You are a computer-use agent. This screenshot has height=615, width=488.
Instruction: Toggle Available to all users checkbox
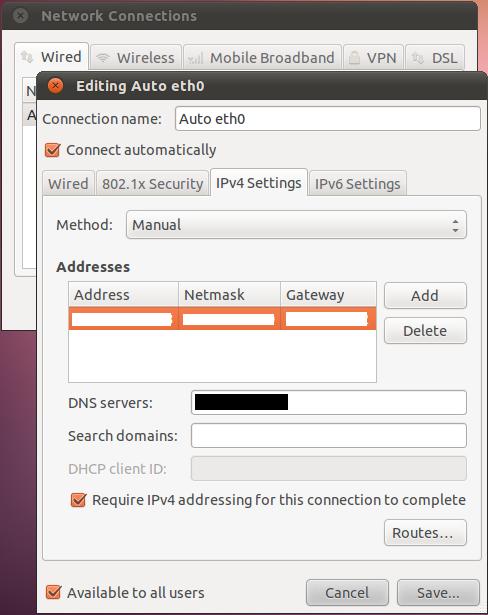53,592
